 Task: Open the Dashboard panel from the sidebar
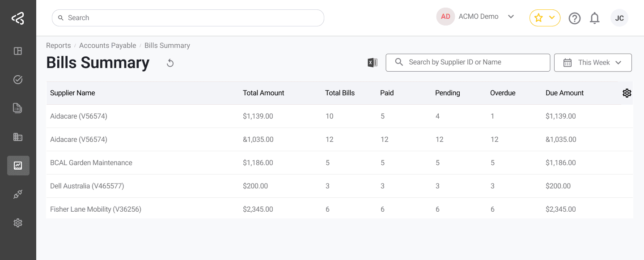(18, 51)
